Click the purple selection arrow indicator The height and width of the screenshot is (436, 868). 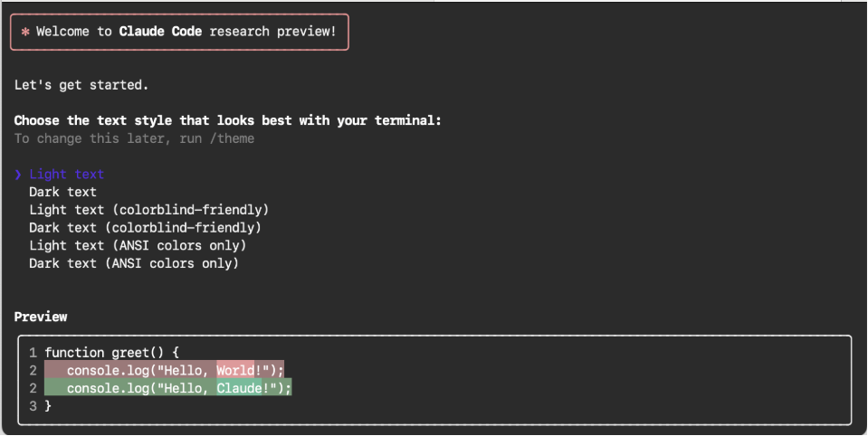tap(18, 175)
